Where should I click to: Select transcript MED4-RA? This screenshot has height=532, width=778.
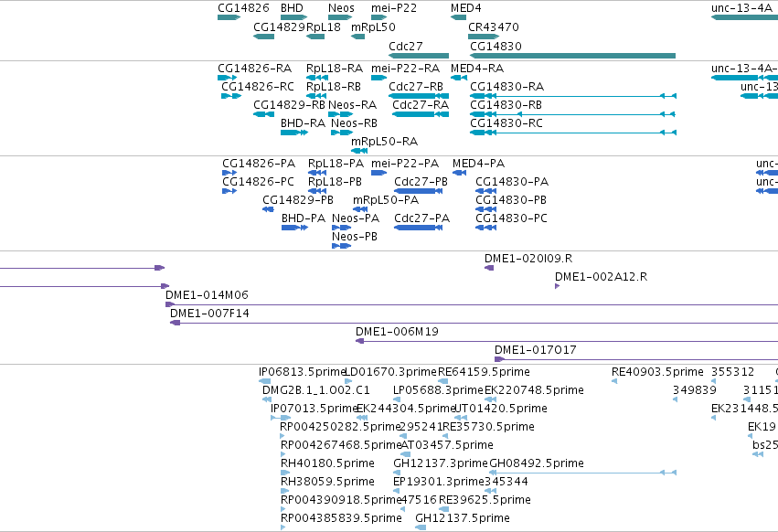click(x=458, y=78)
